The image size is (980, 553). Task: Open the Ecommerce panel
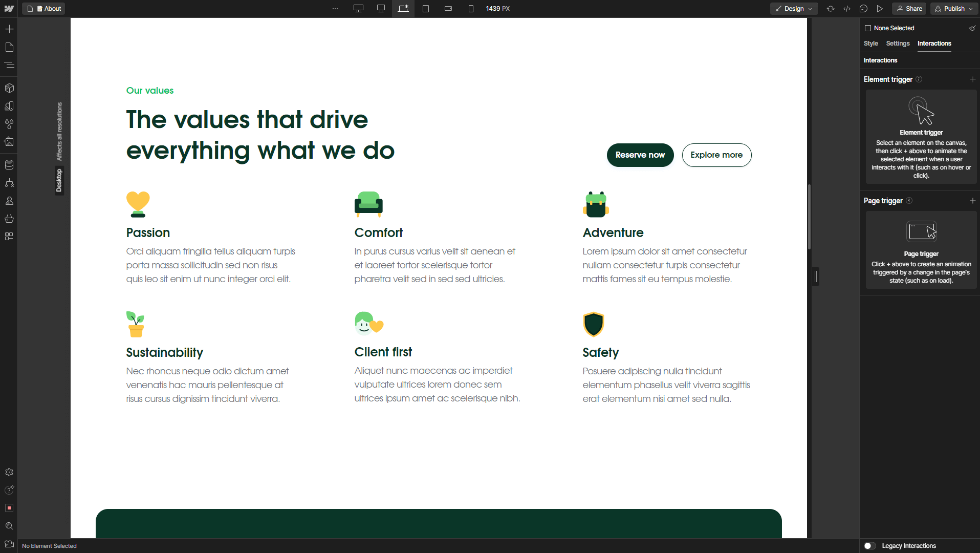9,219
